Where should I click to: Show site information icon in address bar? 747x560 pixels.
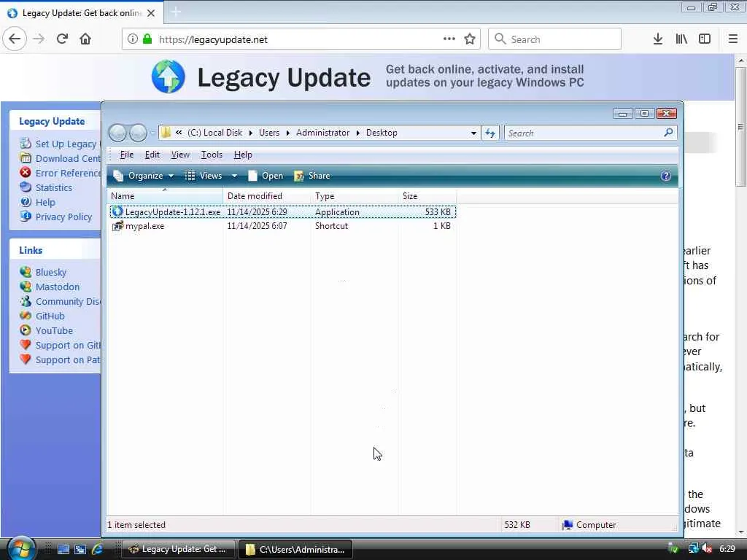click(133, 39)
